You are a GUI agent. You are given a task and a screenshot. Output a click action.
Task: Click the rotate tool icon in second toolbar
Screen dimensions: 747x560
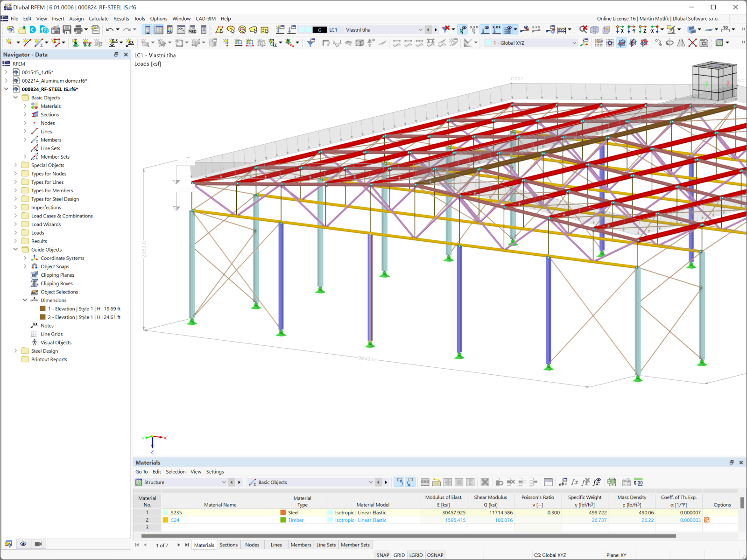669,42
